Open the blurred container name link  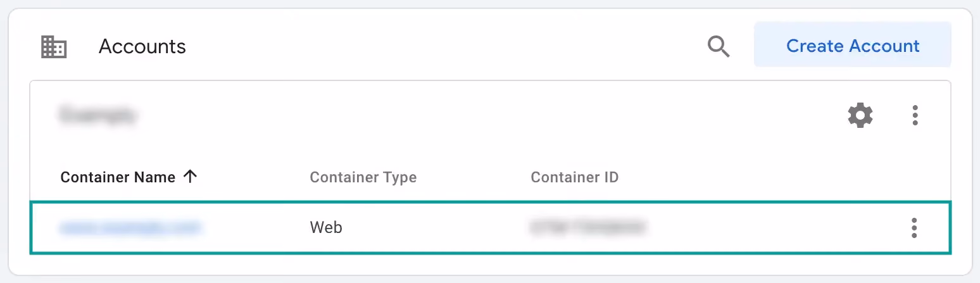[x=130, y=227]
